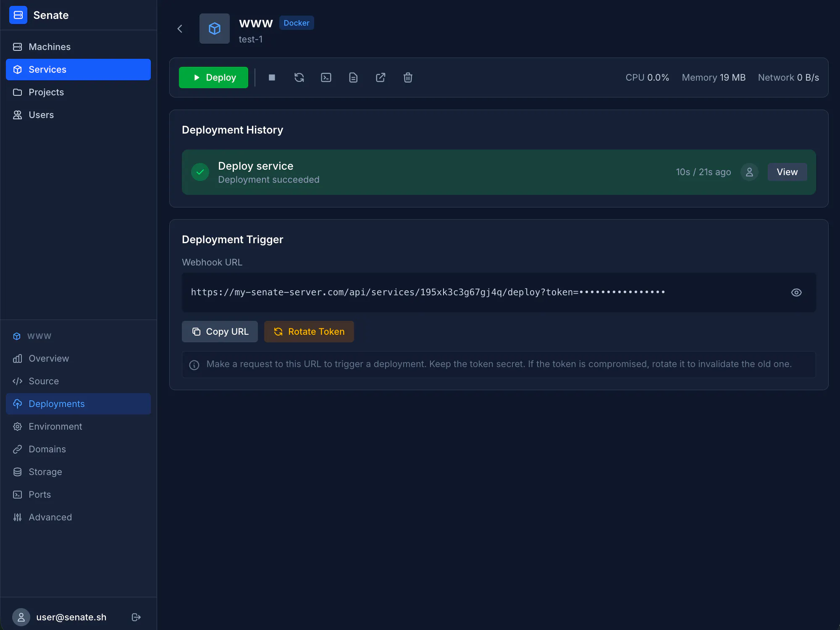Image resolution: width=840 pixels, height=630 pixels.
Task: Rotate the webhook token
Action: (309, 331)
